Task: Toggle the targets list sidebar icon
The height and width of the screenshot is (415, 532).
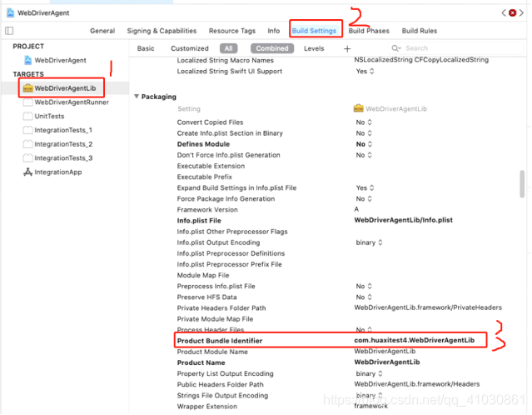Action: click(9, 31)
